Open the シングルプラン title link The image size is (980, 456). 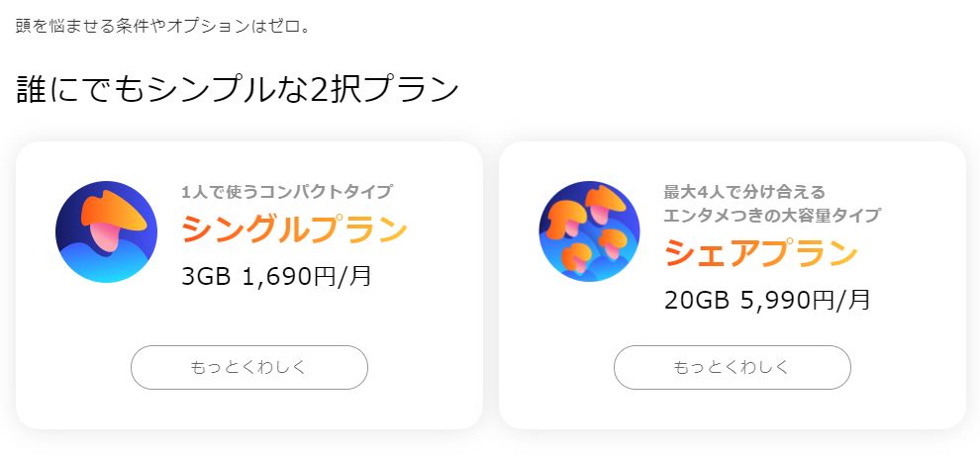(294, 229)
